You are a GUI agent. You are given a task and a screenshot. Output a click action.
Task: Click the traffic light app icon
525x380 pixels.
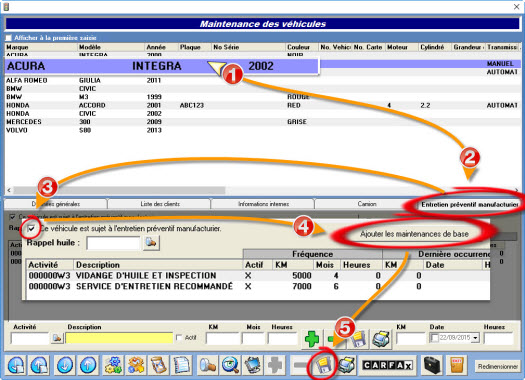6,6
